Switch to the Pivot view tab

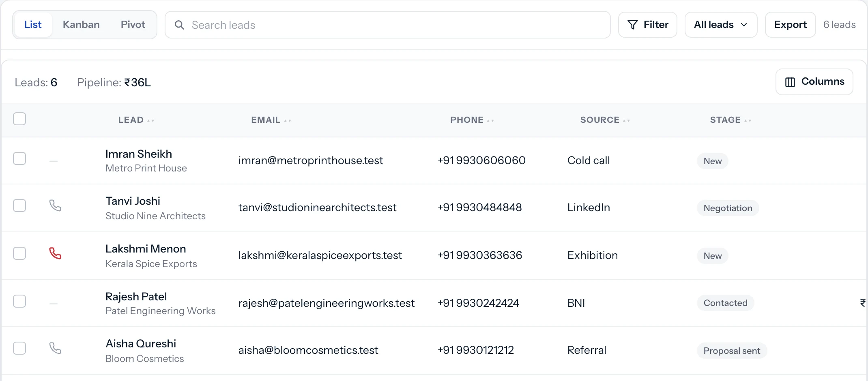point(133,25)
